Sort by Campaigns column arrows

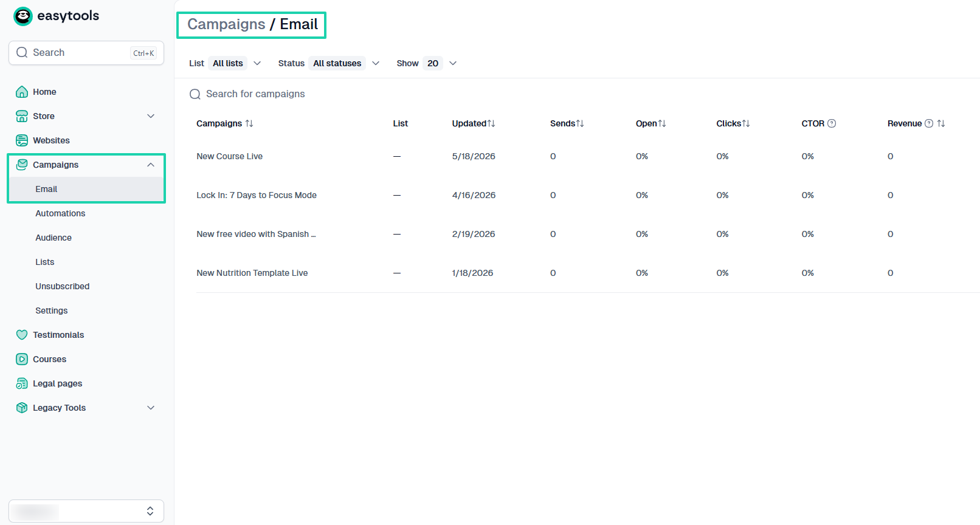[x=249, y=123]
